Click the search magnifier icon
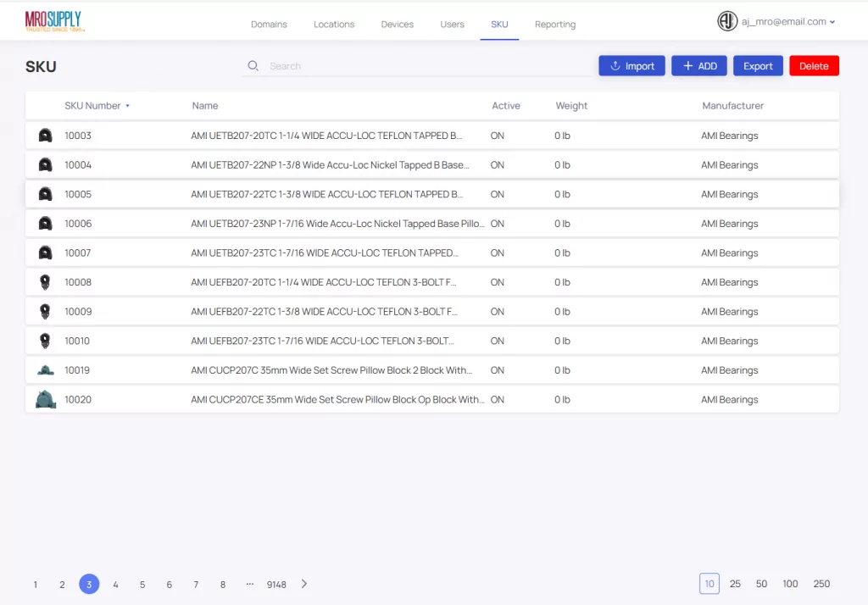Image resolution: width=868 pixels, height=605 pixels. [253, 66]
